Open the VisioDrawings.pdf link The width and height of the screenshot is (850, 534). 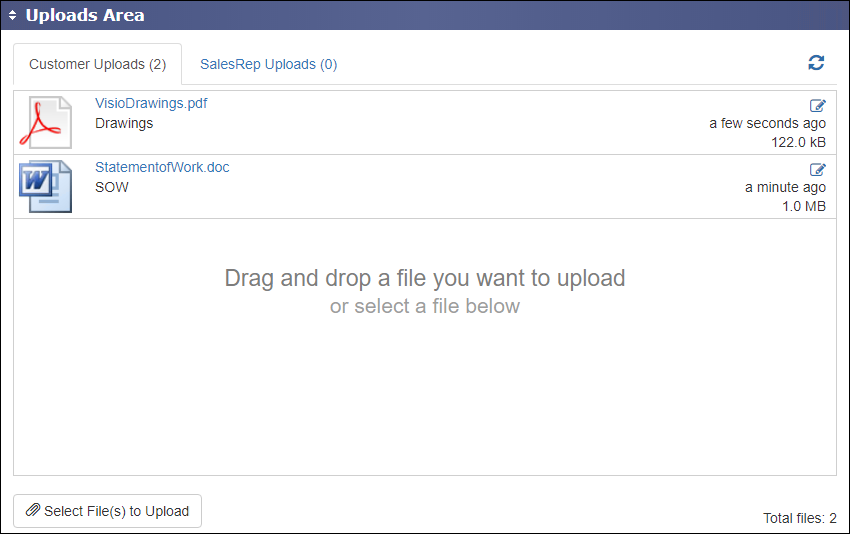[151, 103]
